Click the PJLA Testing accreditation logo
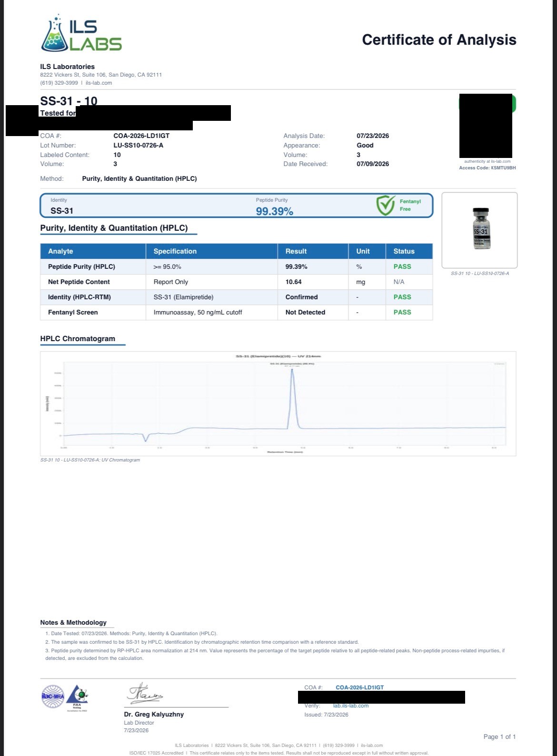This screenshot has width=557, height=756. (76, 697)
